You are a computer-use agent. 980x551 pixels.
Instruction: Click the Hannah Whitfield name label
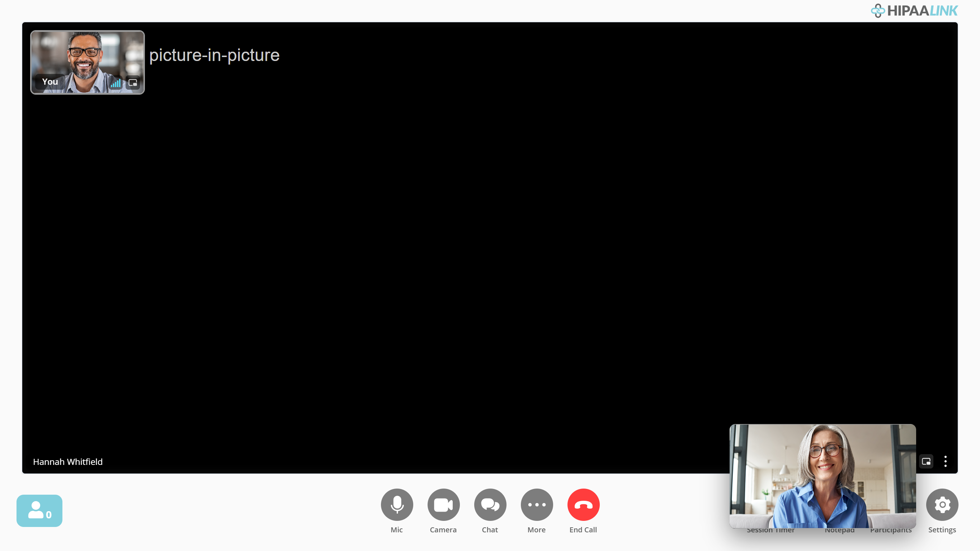[x=68, y=462]
